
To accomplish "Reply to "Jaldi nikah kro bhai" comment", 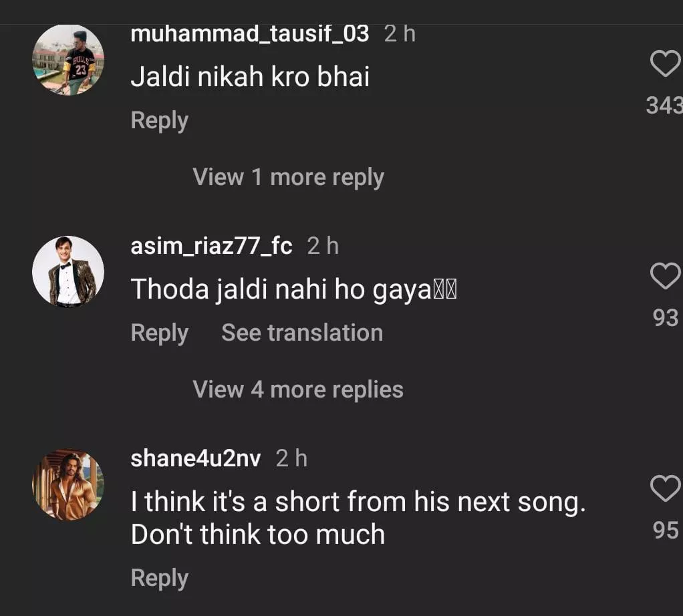I will click(x=159, y=121).
